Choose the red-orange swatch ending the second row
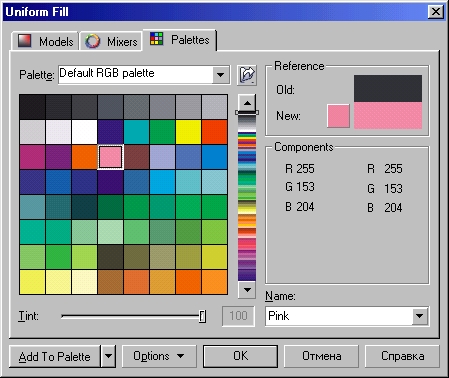The width and height of the screenshot is (449, 378). (214, 132)
